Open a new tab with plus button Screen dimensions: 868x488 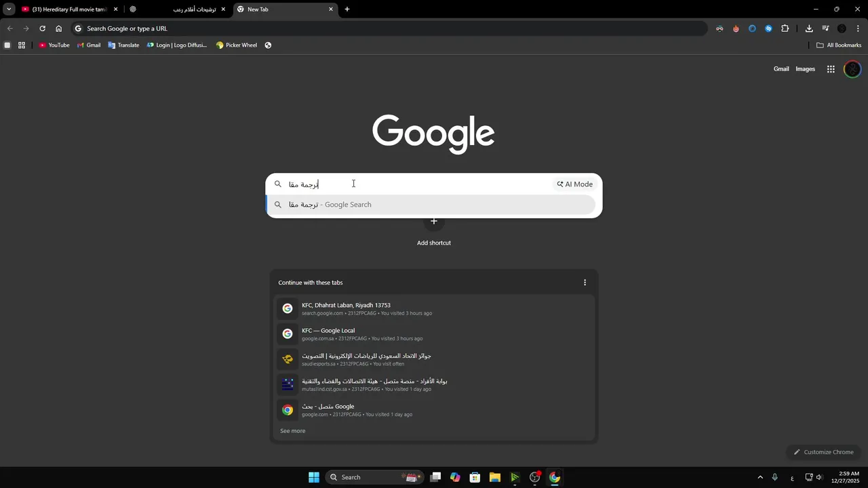coord(347,9)
